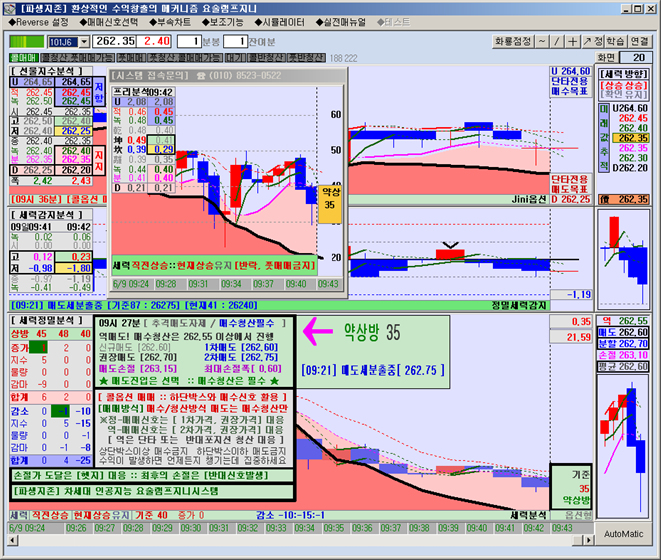Click the orange 262,35 value box

pos(624,199)
